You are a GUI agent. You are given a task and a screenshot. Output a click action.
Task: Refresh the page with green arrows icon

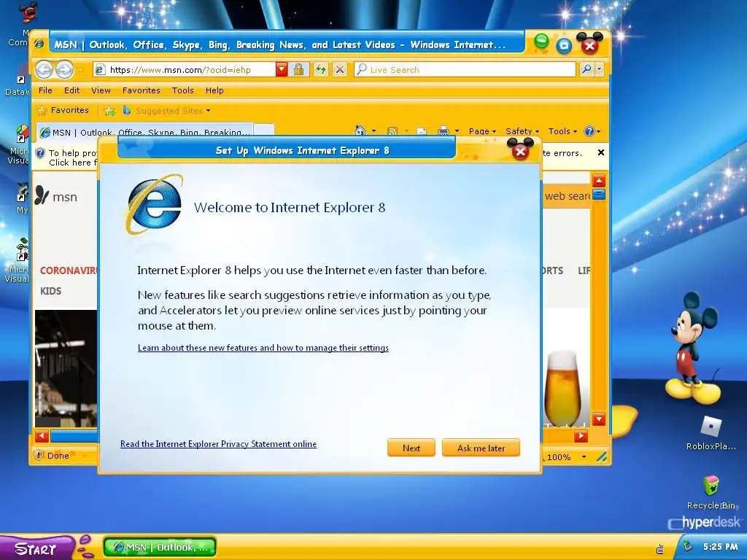(x=321, y=69)
